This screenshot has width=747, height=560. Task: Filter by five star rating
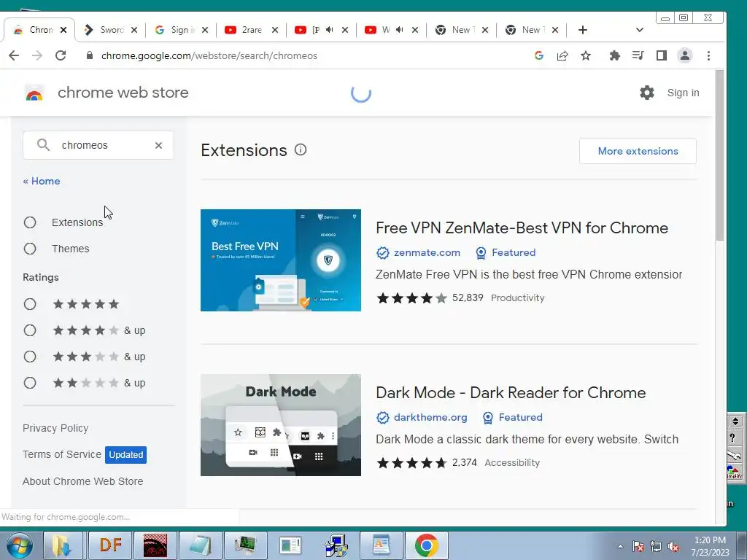coord(30,304)
